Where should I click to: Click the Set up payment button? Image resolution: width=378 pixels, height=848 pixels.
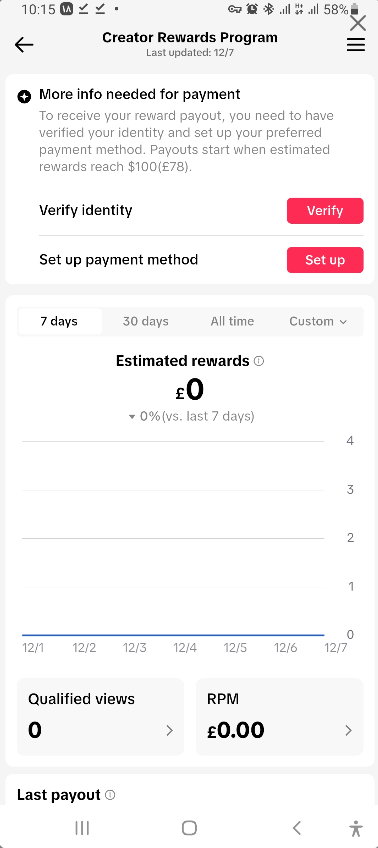(325, 260)
